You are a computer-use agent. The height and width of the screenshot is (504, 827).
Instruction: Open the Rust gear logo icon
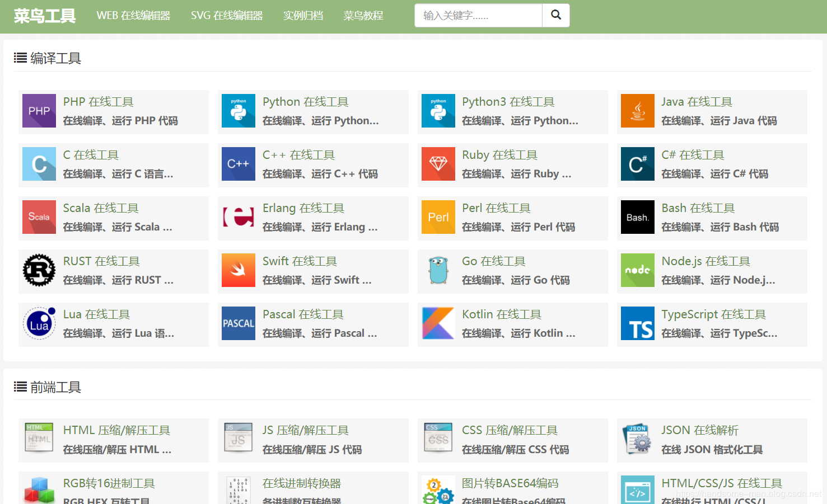pyautogui.click(x=39, y=270)
